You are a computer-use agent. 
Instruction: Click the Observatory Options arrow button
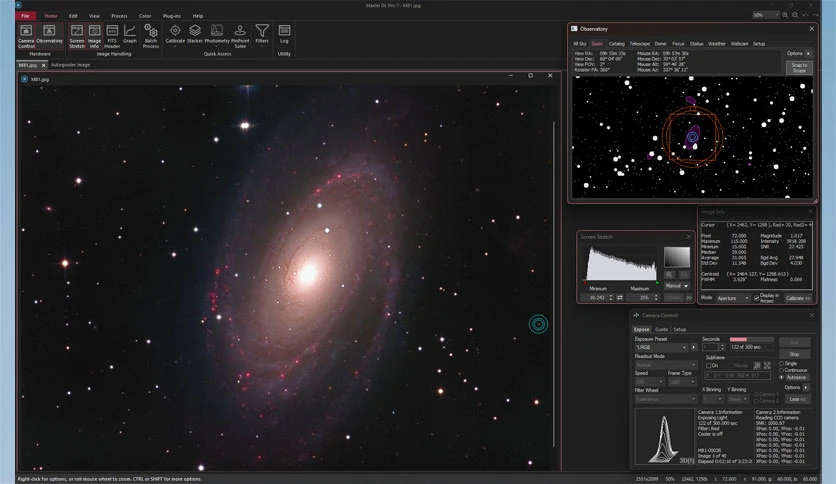pyautogui.click(x=808, y=53)
